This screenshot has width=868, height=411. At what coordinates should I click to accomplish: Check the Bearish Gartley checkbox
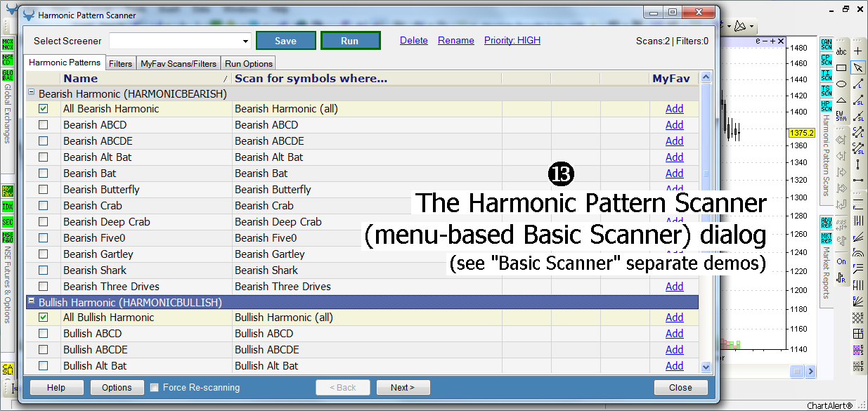(x=44, y=254)
